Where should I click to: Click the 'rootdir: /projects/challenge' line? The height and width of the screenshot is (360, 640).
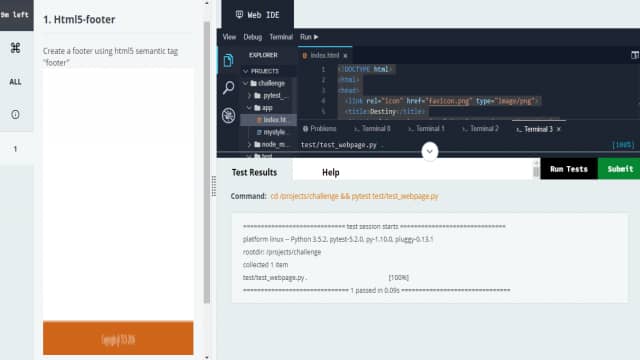tap(282, 252)
